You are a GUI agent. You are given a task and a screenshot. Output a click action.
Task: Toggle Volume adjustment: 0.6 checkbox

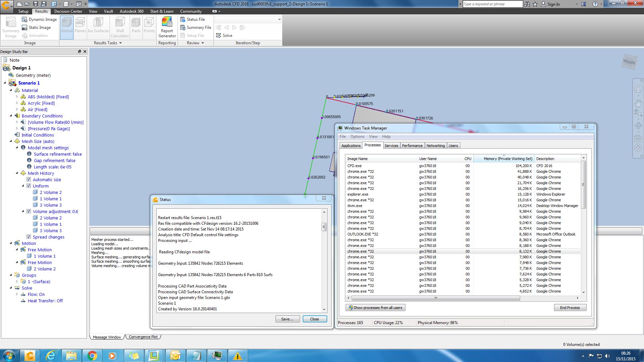29,211
